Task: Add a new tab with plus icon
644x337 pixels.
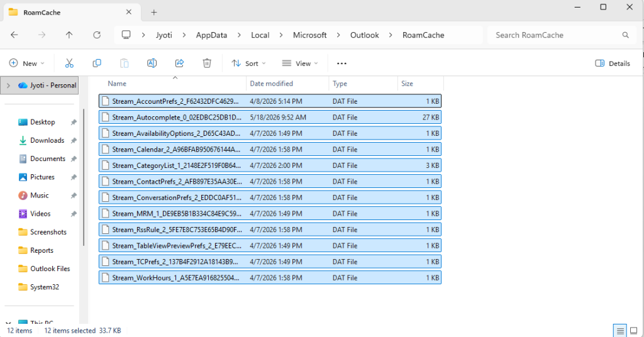Action: coord(154,13)
